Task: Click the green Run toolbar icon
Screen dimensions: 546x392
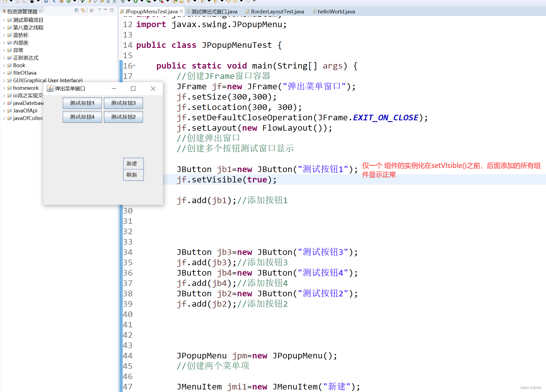Action: tap(135, 1)
